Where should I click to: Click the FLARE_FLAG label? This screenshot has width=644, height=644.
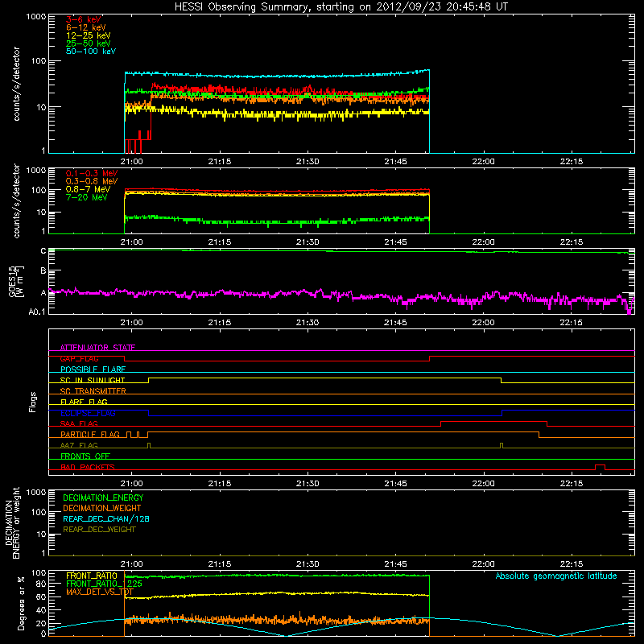tap(84, 402)
